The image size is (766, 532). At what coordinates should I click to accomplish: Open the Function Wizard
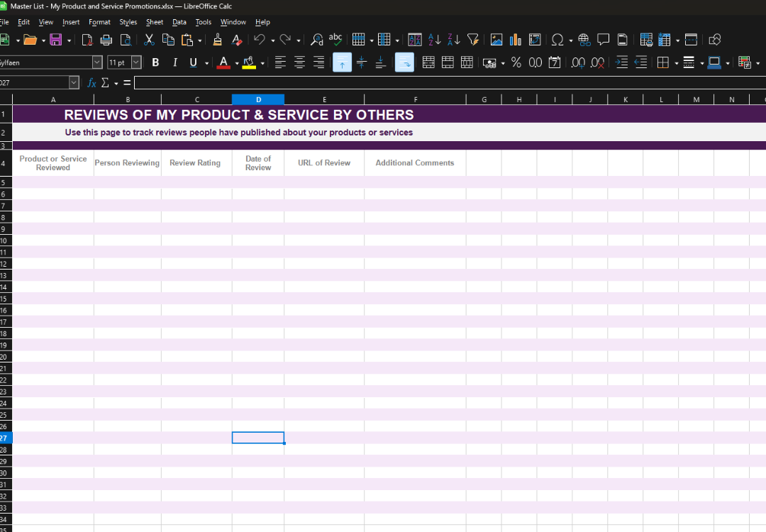pyautogui.click(x=91, y=83)
